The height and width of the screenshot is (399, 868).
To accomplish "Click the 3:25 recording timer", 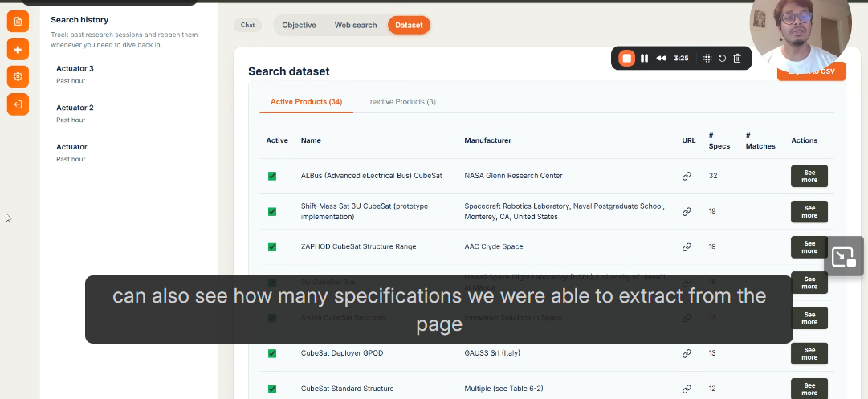I will (681, 58).
